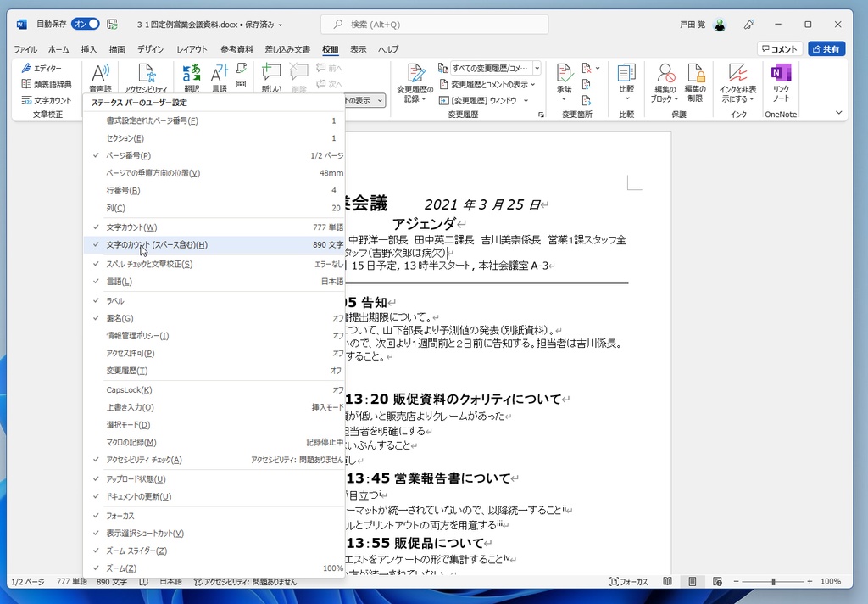Run the アクセシビリティ check button
This screenshot has width=868, height=604.
(x=146, y=77)
